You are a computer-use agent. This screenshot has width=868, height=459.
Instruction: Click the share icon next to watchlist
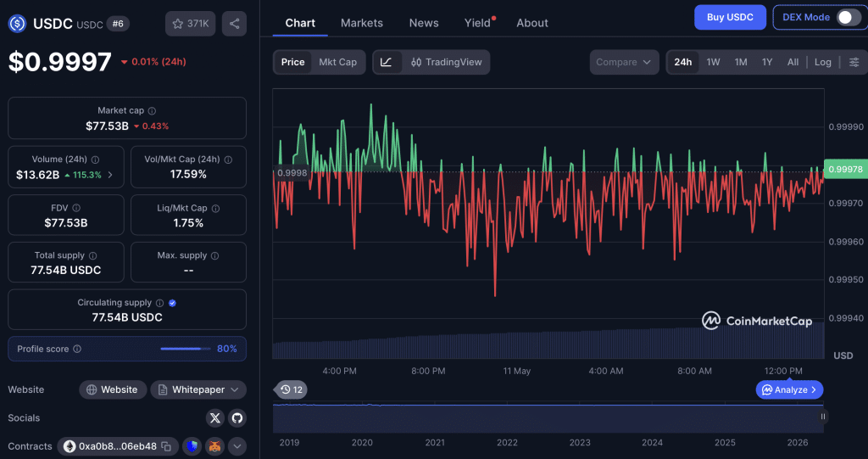234,24
